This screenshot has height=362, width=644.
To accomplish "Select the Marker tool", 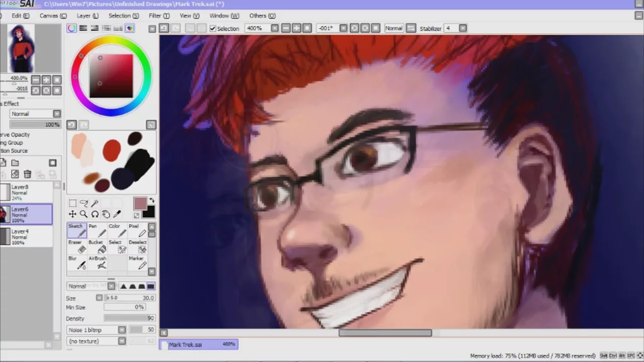I will click(137, 262).
